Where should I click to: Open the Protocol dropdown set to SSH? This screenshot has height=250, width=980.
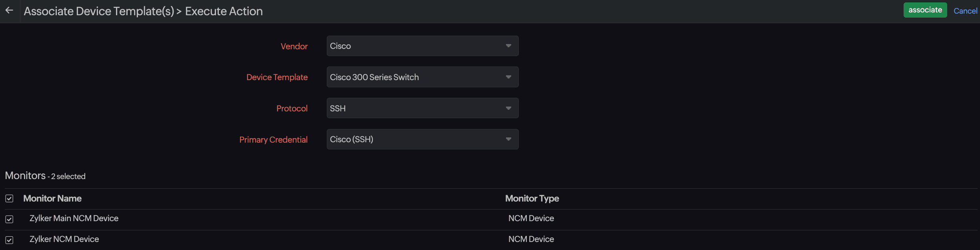[x=422, y=108]
